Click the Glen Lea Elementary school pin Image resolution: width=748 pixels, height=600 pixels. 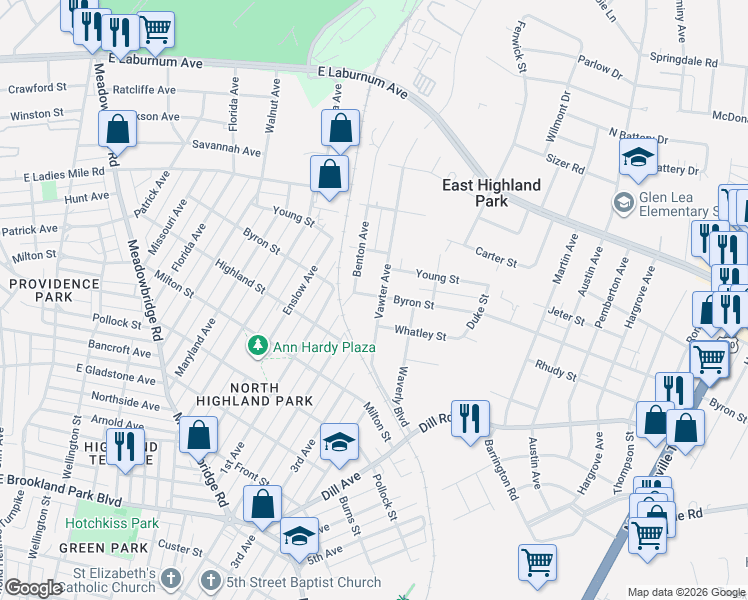tap(623, 204)
